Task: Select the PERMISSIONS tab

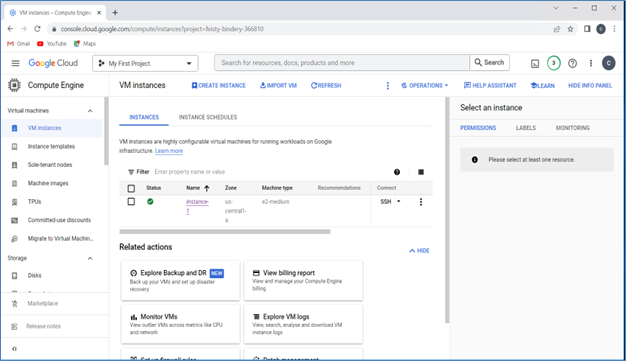Action: click(478, 128)
